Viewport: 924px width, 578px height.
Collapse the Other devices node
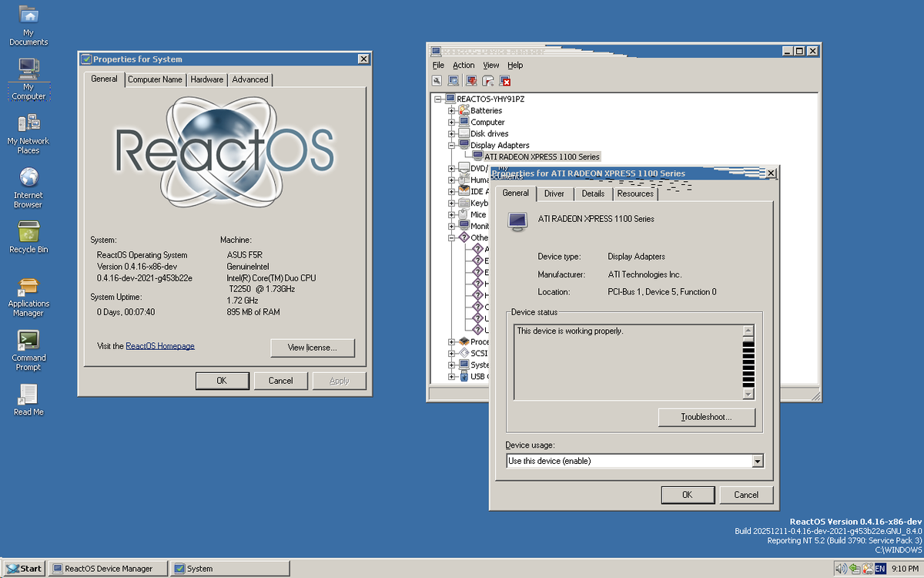[x=452, y=237]
